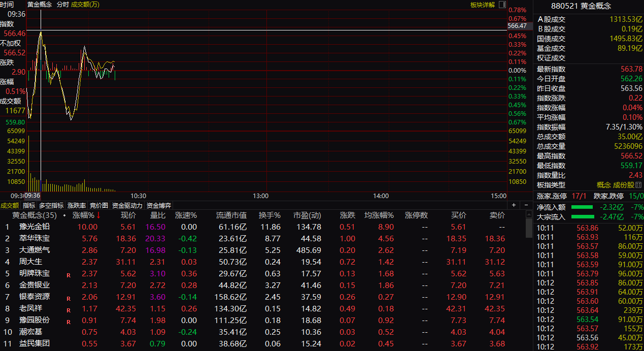Open the 成份股 list grid icon

(x=638, y=185)
